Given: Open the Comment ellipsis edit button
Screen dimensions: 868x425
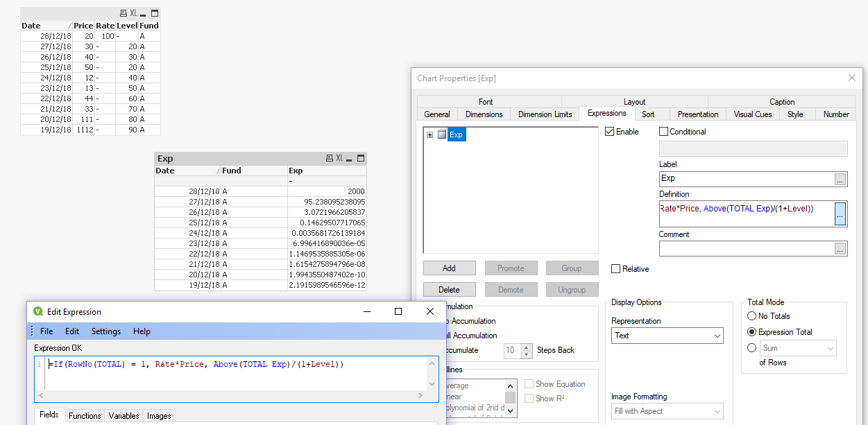Looking at the screenshot, I should (840, 248).
